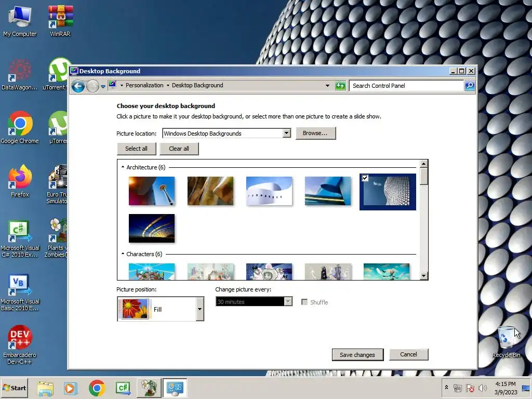The image size is (532, 399).
Task: Open Visual C# from the taskbar
Action: [x=123, y=388]
